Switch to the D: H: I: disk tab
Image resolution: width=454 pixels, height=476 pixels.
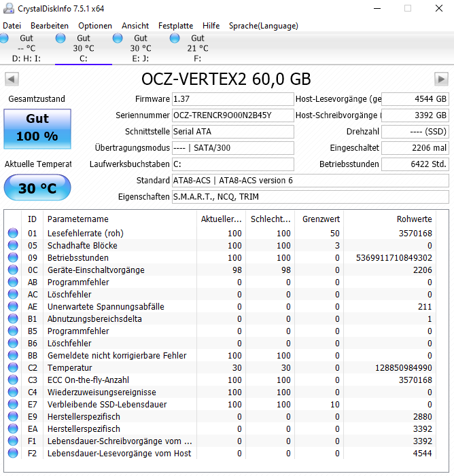coord(27,48)
